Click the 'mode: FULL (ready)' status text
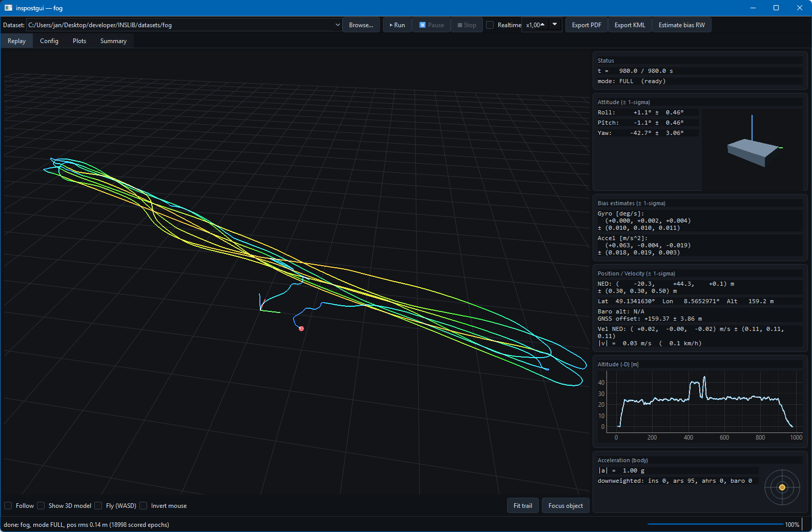Image resolution: width=812 pixels, height=532 pixels. point(632,81)
